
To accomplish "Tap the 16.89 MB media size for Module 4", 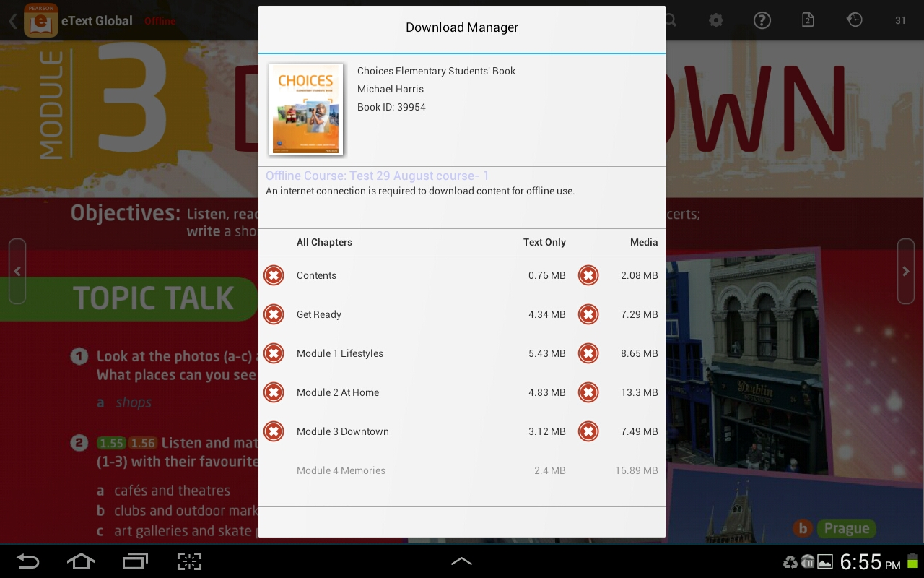I will coord(637,470).
